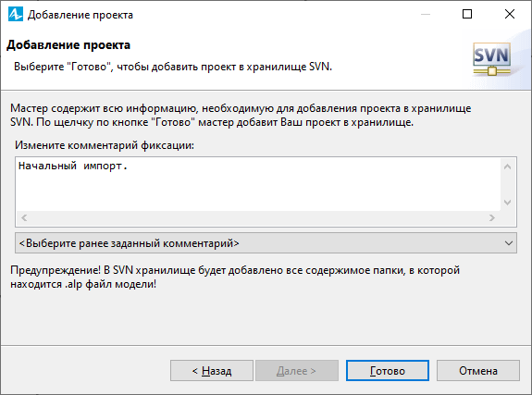Open the previously entered comments dropdown
Screen dimensions: 532x395
click(266, 243)
